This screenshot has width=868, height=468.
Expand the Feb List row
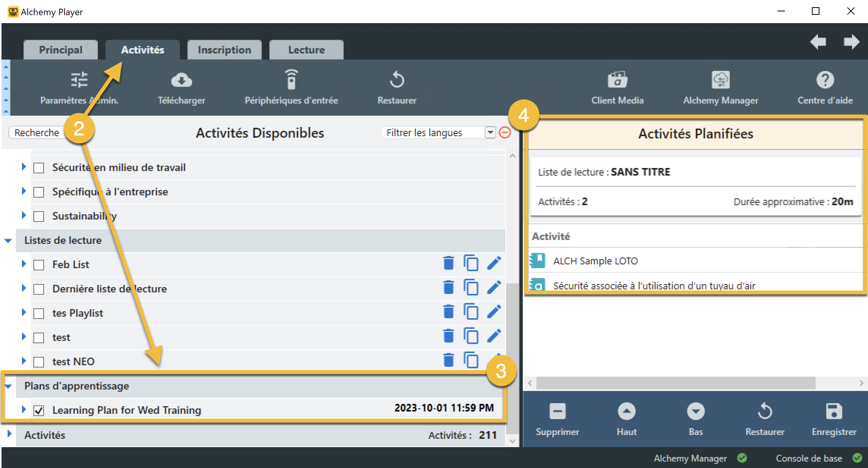point(24,264)
